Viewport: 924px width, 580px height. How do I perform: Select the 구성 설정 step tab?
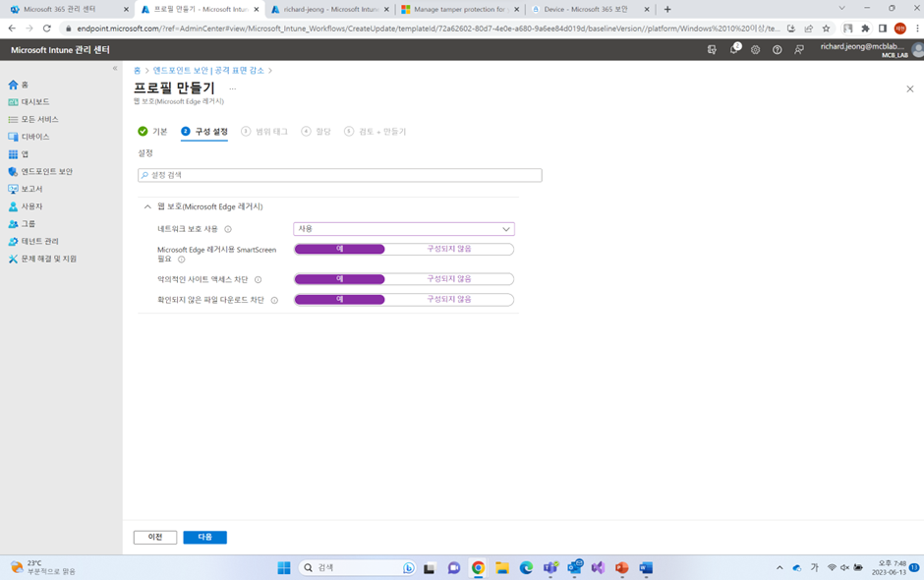click(204, 132)
